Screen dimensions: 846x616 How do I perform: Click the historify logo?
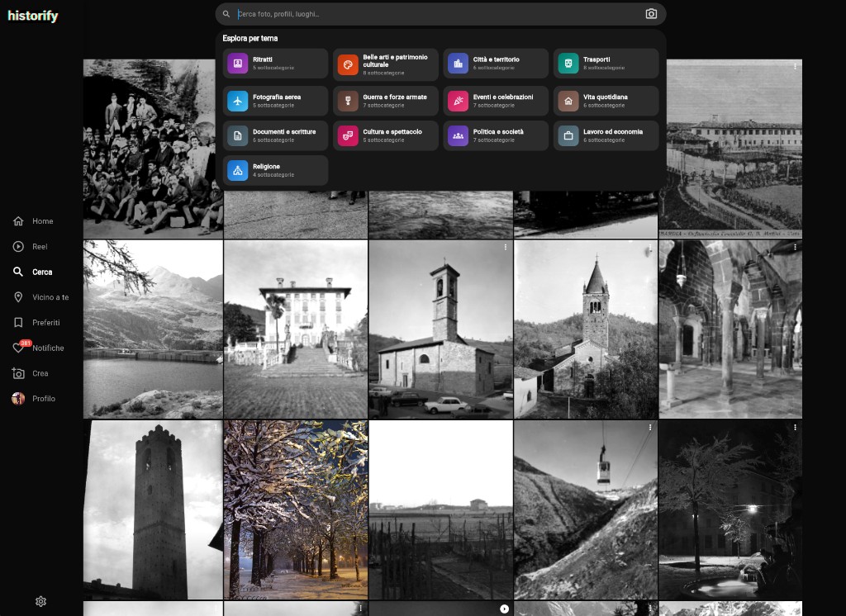[33, 16]
